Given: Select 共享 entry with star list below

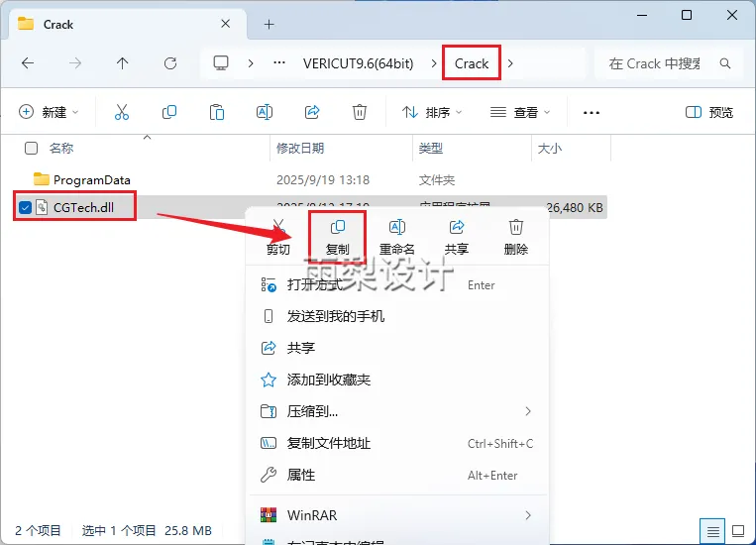Looking at the screenshot, I should [x=397, y=348].
